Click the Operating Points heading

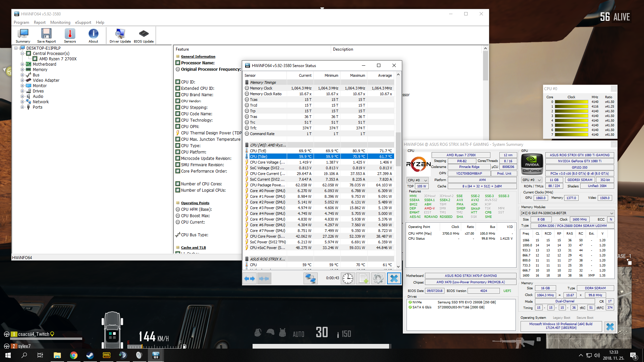pyautogui.click(x=195, y=203)
